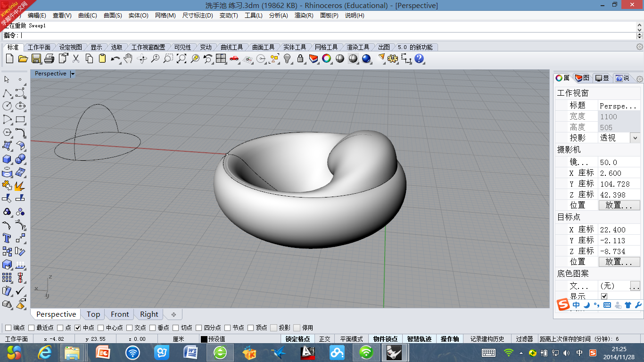
Task: Click the black check mark icon in the sidebar
Action: pyautogui.click(x=20, y=291)
